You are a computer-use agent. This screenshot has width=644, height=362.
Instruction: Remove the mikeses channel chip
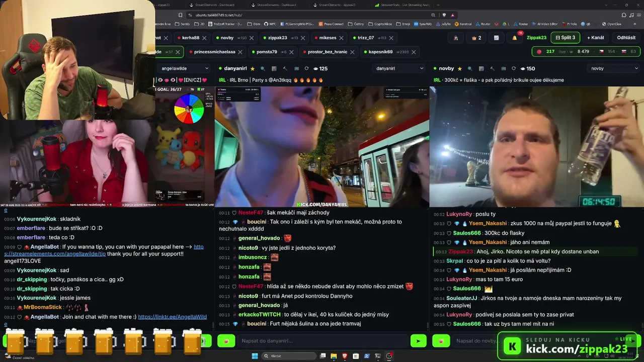pyautogui.click(x=342, y=38)
